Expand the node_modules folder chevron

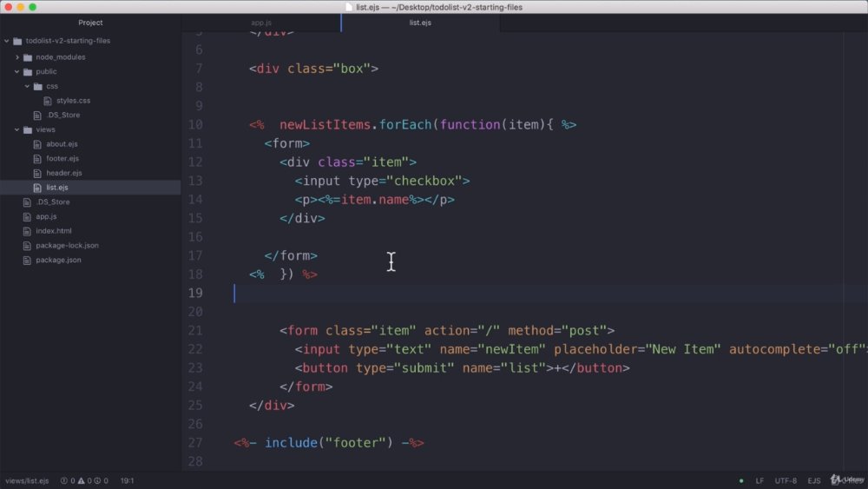pos(17,57)
